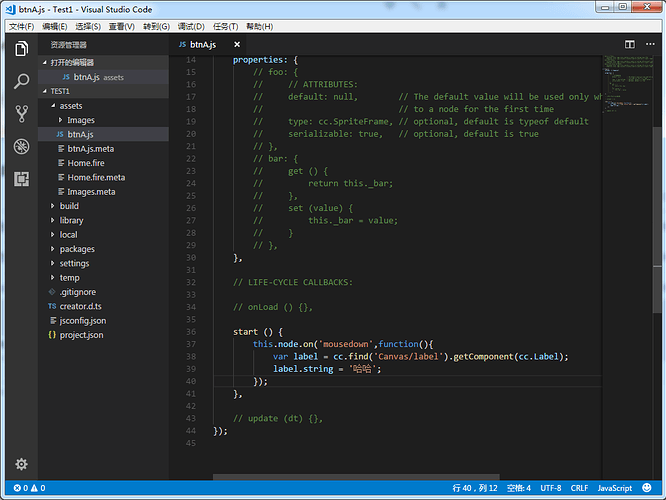Open jsconfig.json file

click(x=103, y=321)
